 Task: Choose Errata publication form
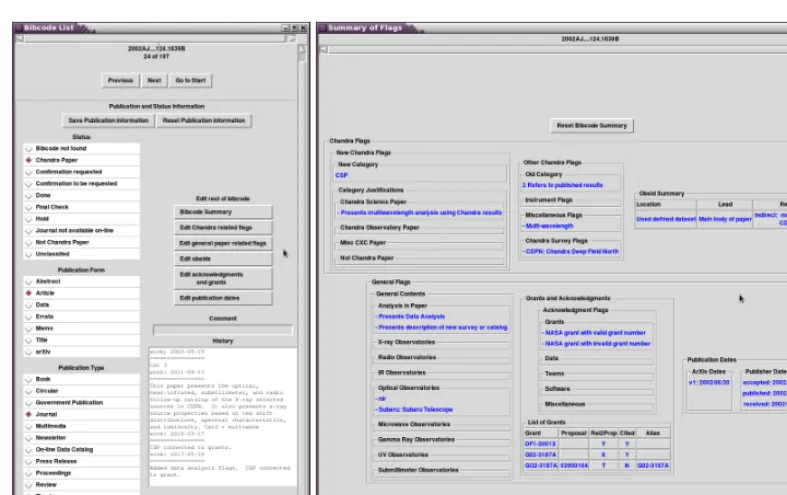pyautogui.click(x=81, y=317)
